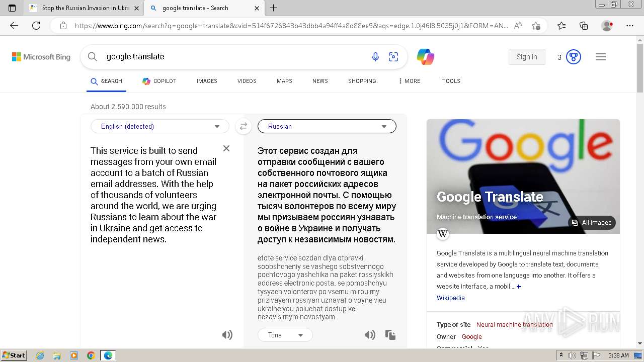Switch to the VIDEOS tab

pyautogui.click(x=247, y=81)
